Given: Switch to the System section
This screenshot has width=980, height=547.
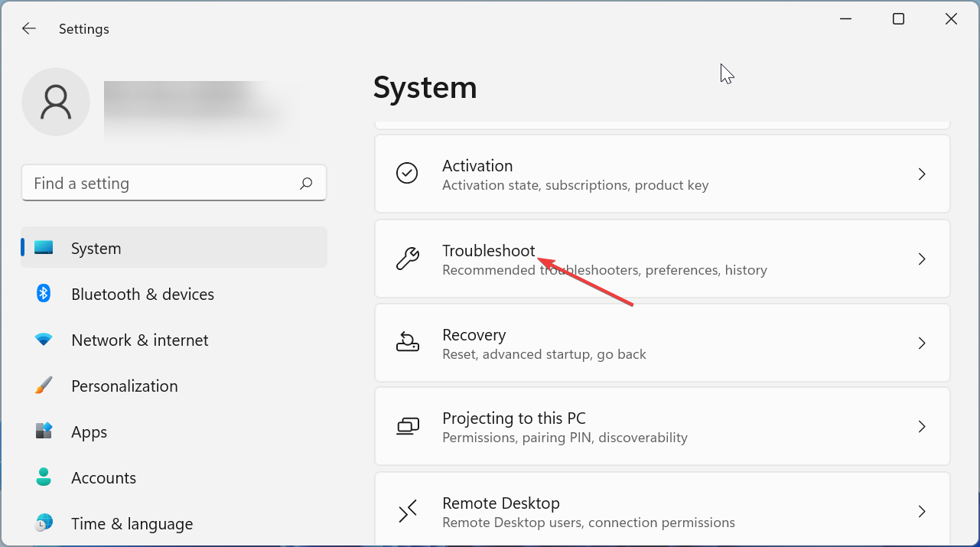Looking at the screenshot, I should (96, 248).
